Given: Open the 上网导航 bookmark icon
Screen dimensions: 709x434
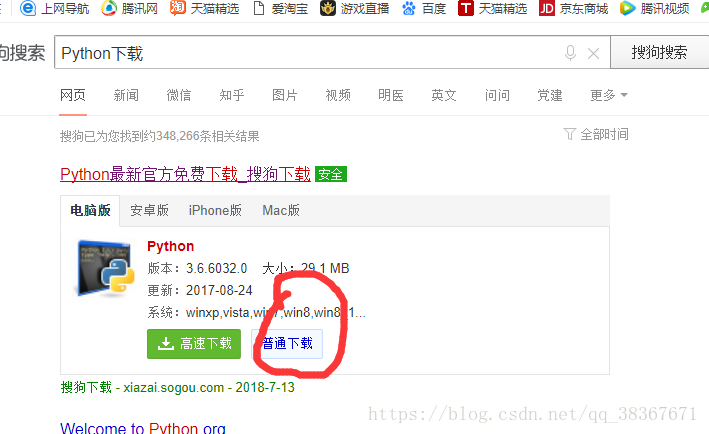Looking at the screenshot, I should (28, 8).
